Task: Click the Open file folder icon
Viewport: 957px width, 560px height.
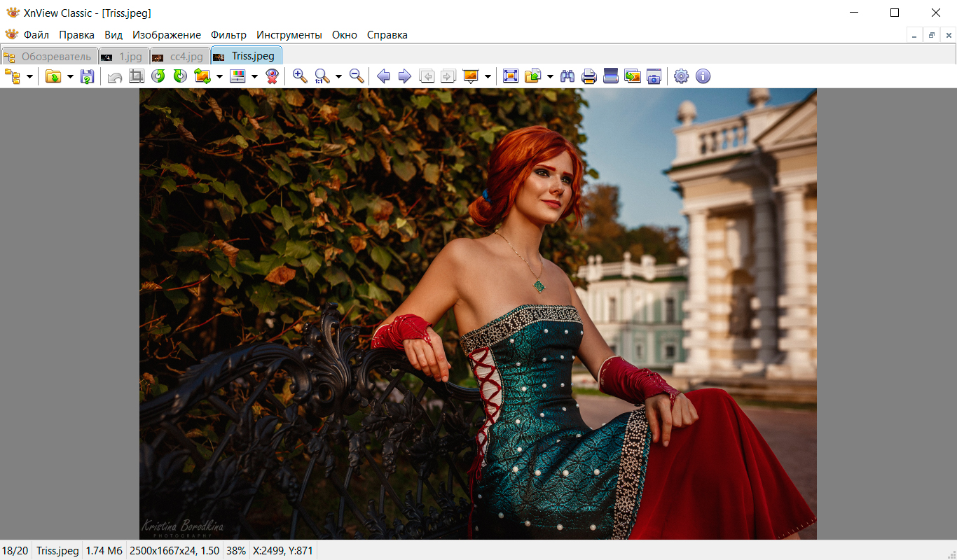Action: (x=53, y=76)
